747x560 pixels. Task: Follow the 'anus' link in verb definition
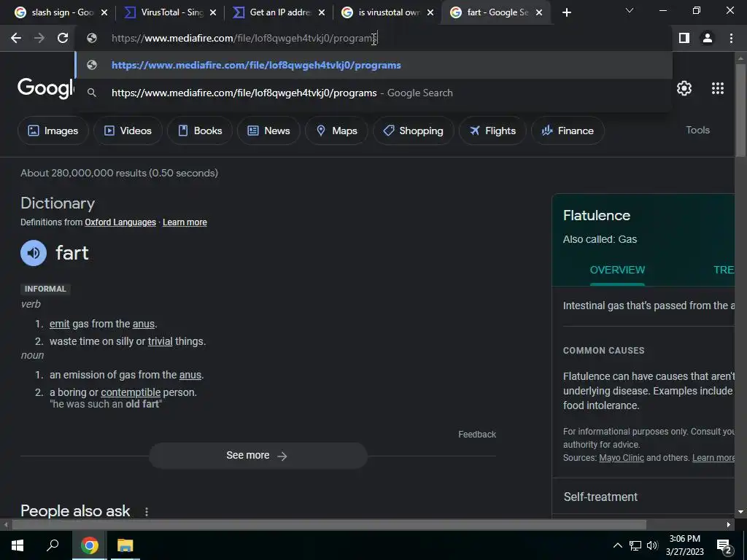(x=144, y=324)
